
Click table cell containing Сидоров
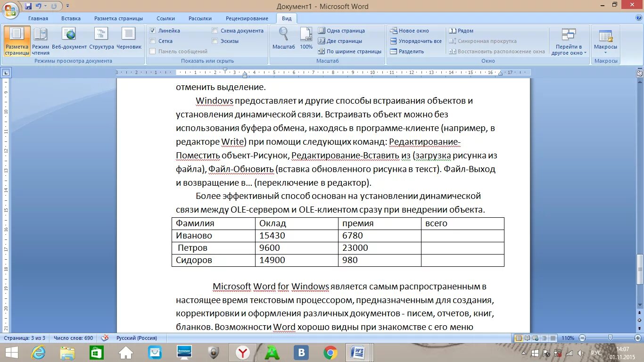pyautogui.click(x=214, y=260)
